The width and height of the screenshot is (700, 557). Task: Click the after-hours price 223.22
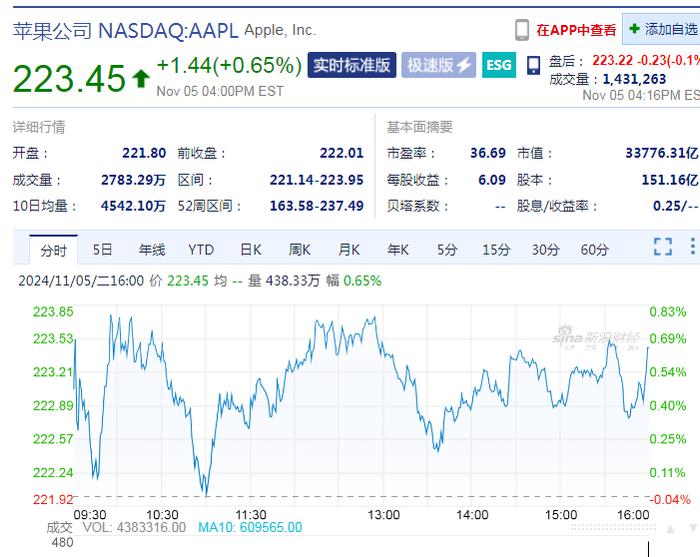point(612,60)
